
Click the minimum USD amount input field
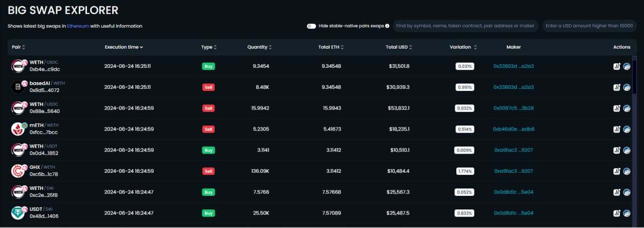(589, 26)
